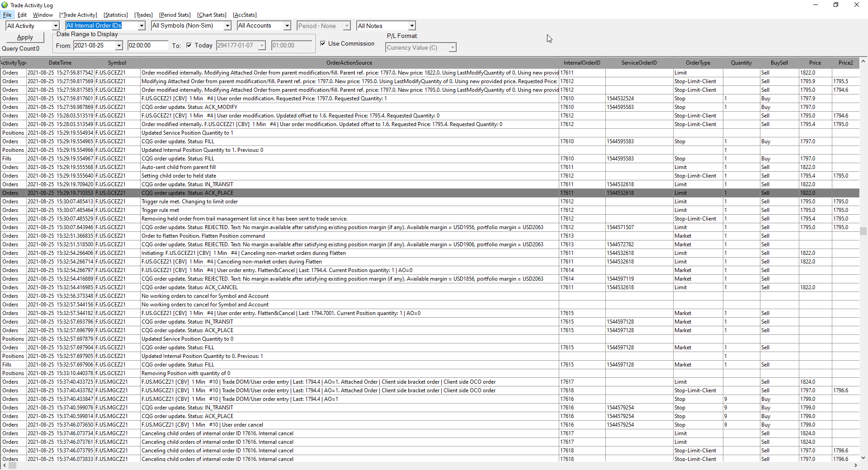Click the vertical scrollbar up arrow
Viewport: 868px width, 470px height.
[863, 61]
